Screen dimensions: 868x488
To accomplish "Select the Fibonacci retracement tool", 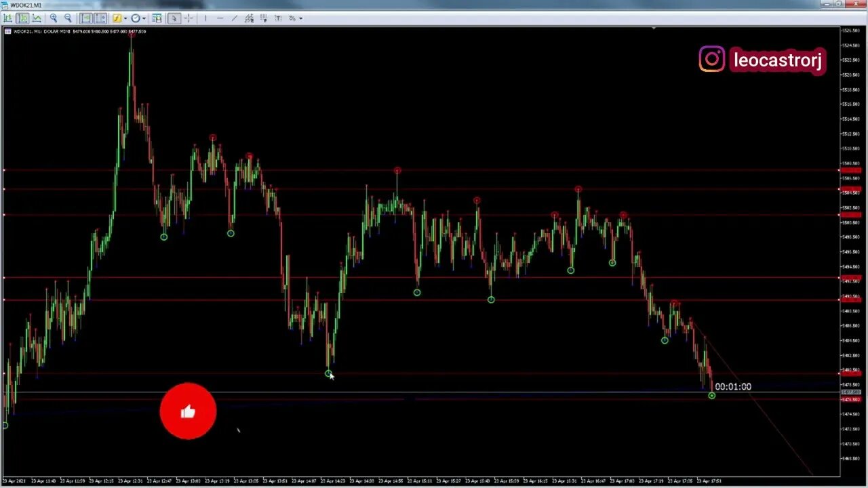I will click(x=263, y=18).
